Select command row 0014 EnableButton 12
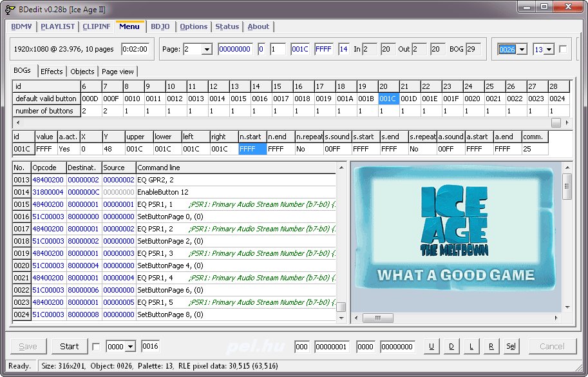The width and height of the screenshot is (588, 377). (x=174, y=192)
